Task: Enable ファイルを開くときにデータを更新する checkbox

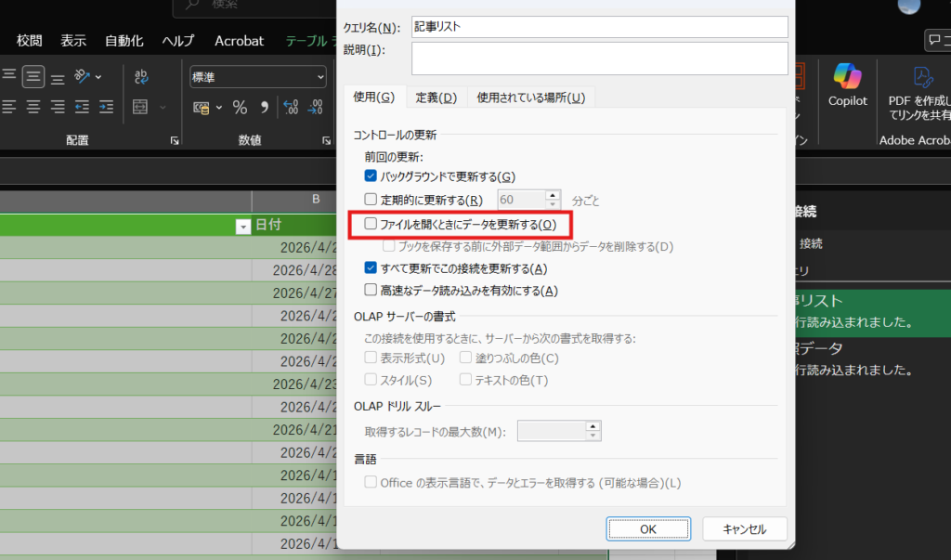Action: [371, 224]
